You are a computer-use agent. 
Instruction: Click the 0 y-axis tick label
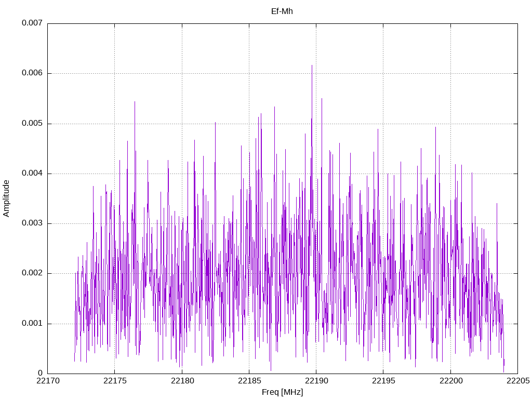[x=40, y=373]
